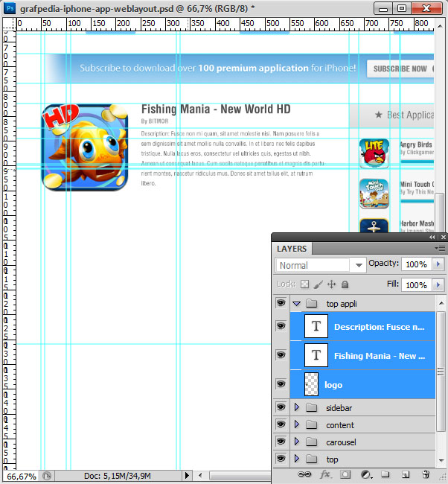Click the status bar preview icon
The image size is (448, 484).
point(47,476)
